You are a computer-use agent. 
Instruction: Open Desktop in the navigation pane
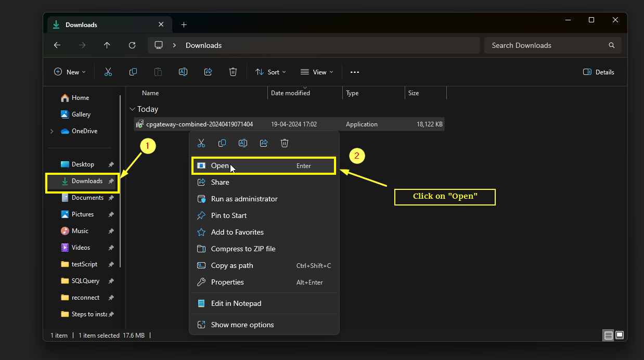tap(83, 164)
